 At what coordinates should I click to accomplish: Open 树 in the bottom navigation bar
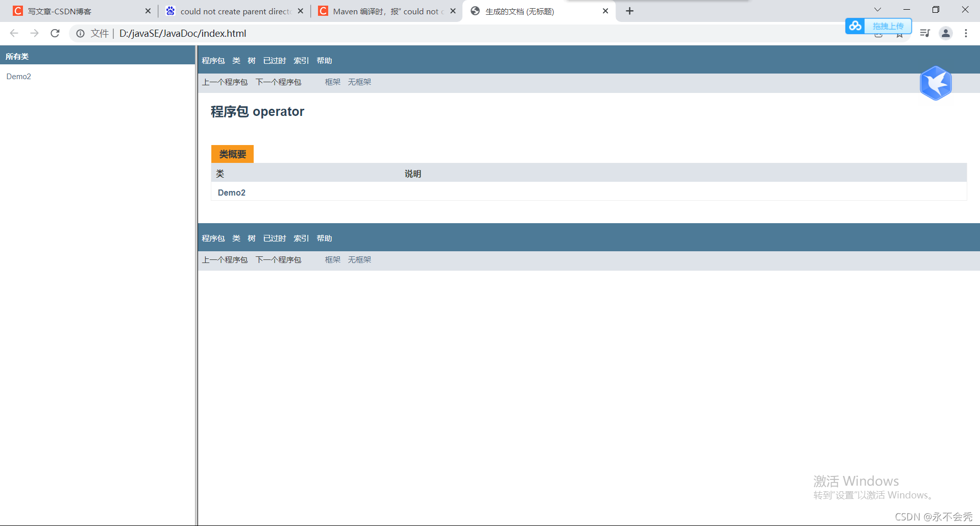(252, 238)
